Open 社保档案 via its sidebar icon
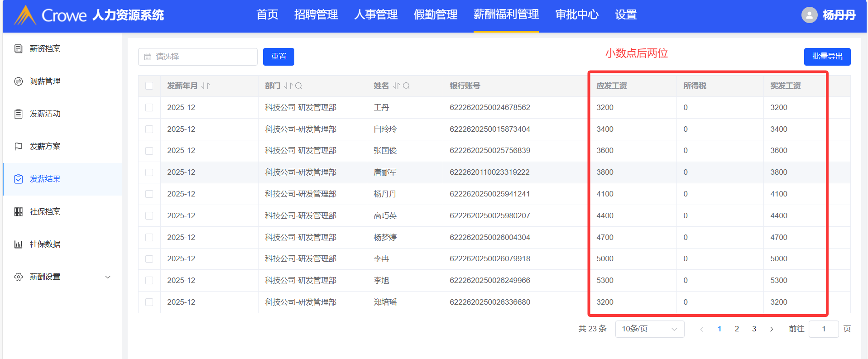 tap(19, 211)
